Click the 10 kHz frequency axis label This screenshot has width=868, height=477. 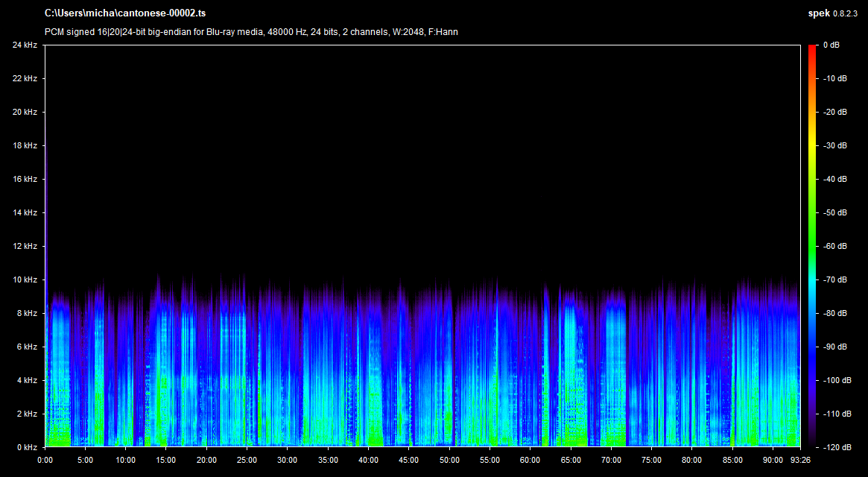[x=25, y=280]
